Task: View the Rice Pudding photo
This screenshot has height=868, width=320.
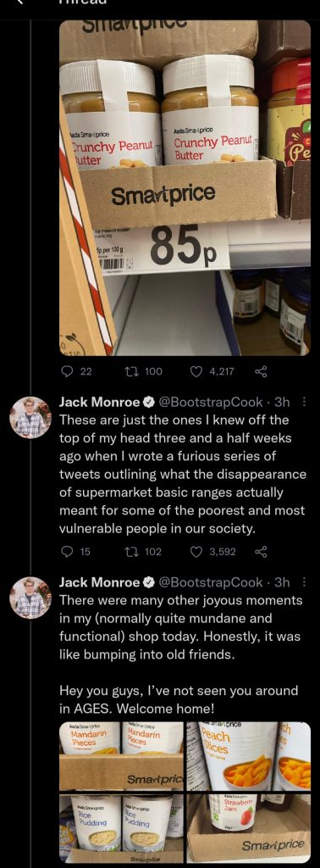Action: [x=121, y=827]
